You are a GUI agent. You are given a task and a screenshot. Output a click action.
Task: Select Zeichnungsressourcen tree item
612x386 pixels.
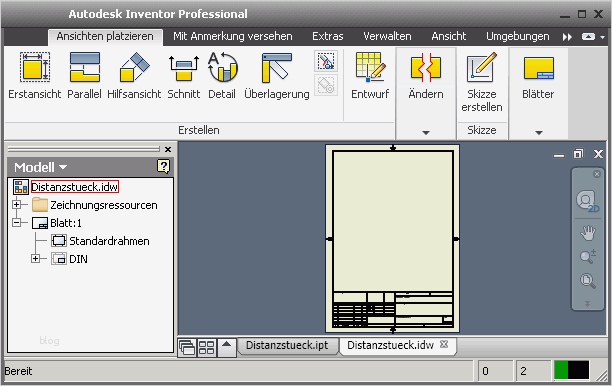click(x=103, y=205)
